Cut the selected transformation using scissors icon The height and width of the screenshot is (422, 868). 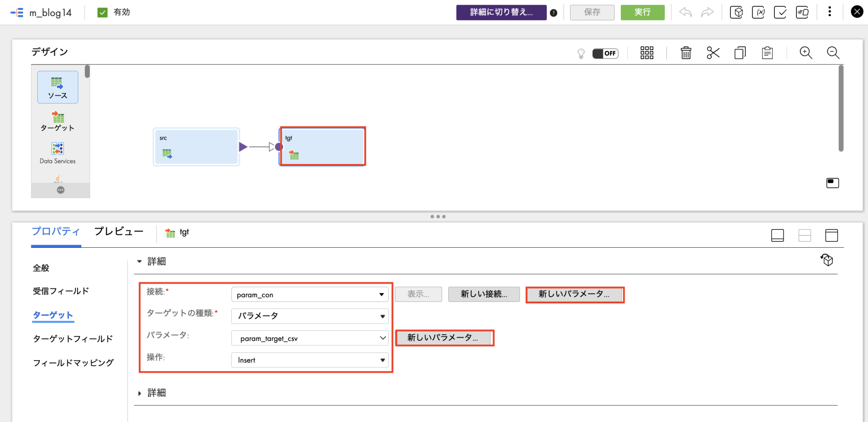(x=713, y=53)
